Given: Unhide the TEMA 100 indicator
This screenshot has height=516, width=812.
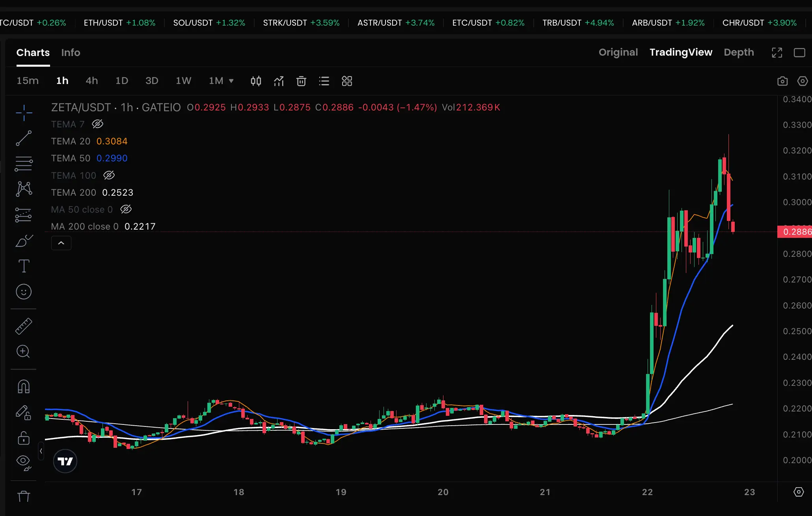Looking at the screenshot, I should click(x=109, y=175).
